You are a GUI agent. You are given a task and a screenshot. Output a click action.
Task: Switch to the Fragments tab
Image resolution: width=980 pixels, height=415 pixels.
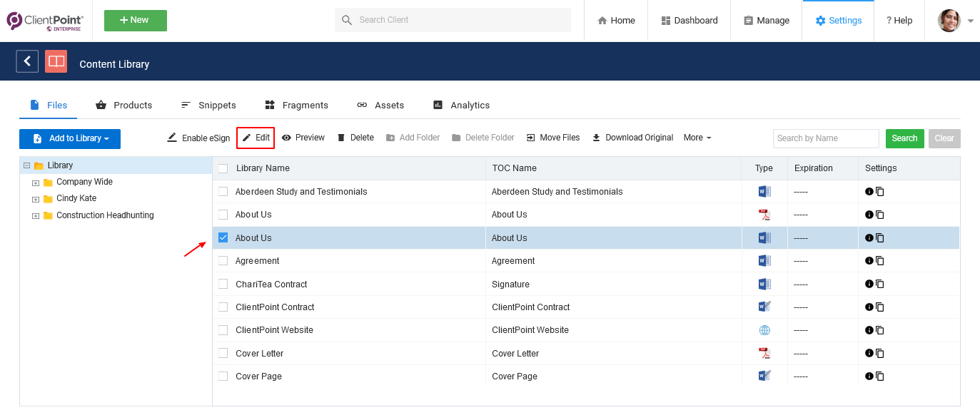coord(296,105)
